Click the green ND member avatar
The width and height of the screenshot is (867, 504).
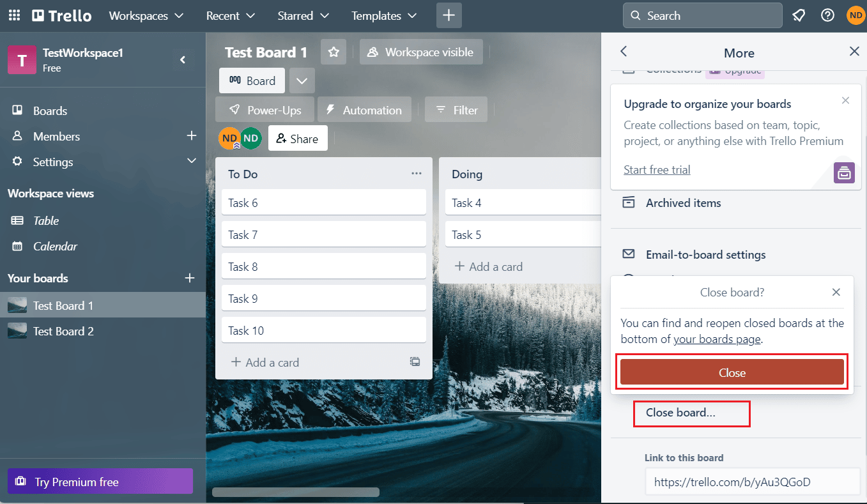(x=251, y=138)
